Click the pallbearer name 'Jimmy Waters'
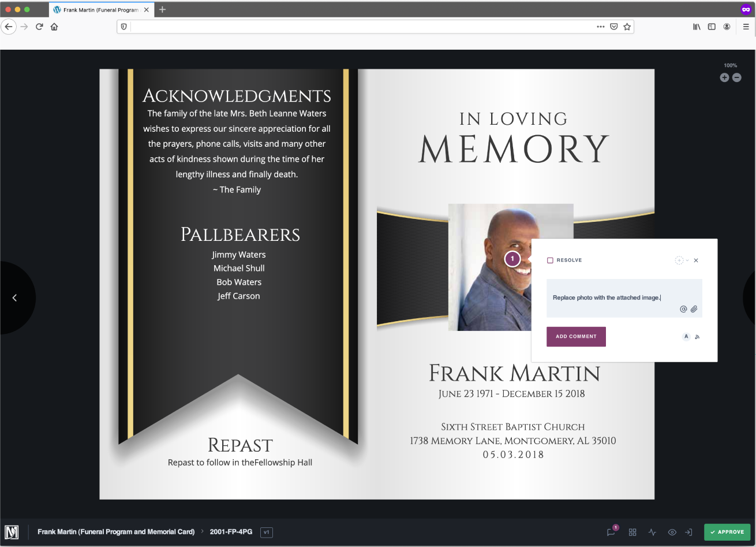The height and width of the screenshot is (547, 756). tap(239, 255)
